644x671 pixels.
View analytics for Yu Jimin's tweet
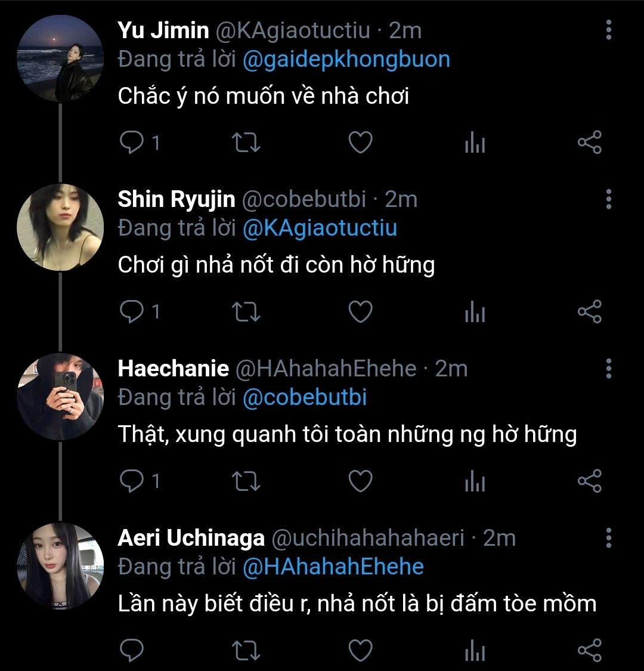(x=475, y=144)
